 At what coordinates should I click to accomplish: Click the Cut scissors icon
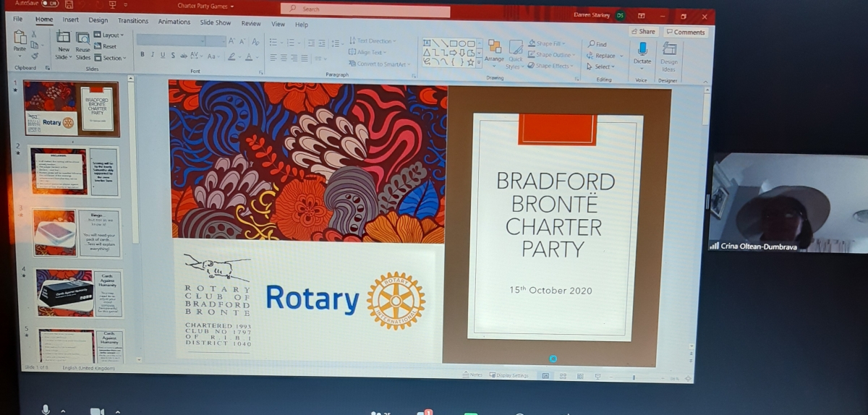(34, 33)
